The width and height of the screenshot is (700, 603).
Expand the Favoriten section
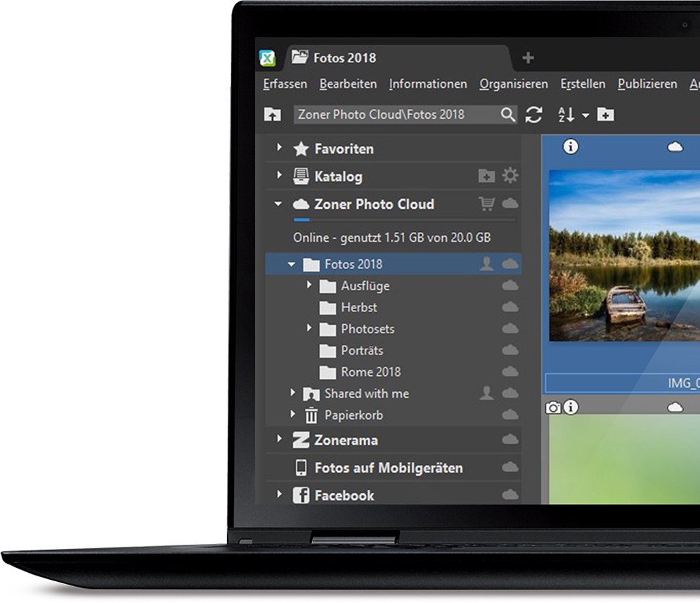(x=279, y=148)
